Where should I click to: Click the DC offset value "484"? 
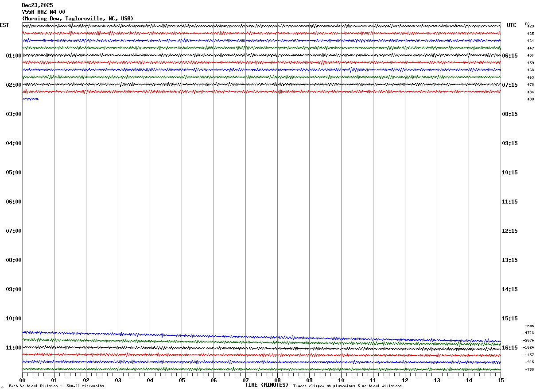[x=530, y=92]
